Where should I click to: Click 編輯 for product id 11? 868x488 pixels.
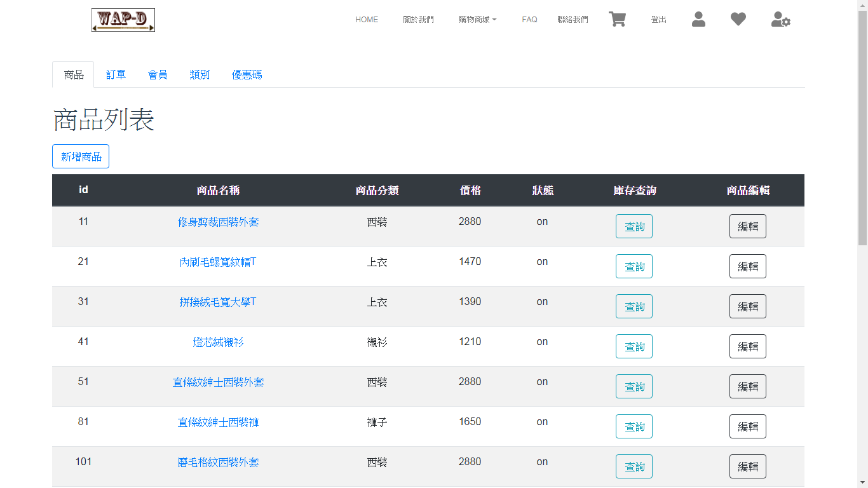pos(748,226)
